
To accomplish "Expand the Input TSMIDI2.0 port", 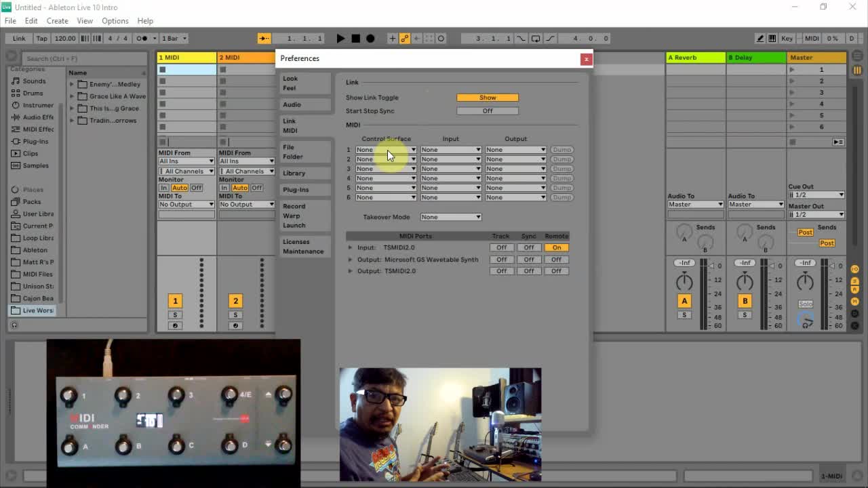I will tap(351, 247).
